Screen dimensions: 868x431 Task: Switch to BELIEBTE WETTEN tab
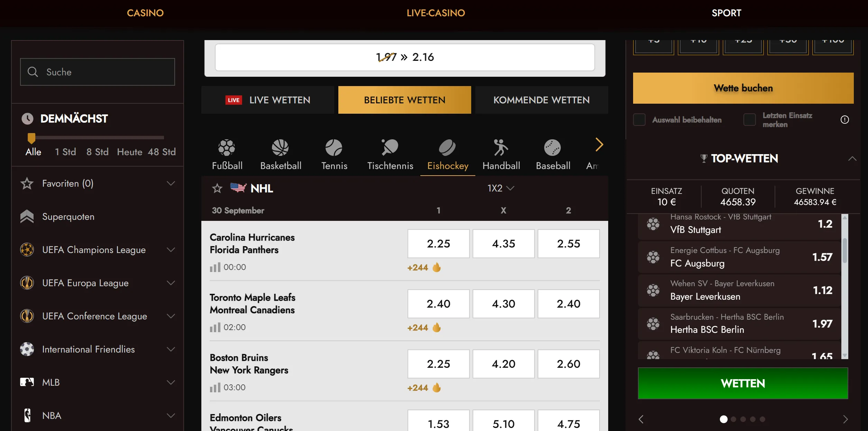(x=404, y=100)
